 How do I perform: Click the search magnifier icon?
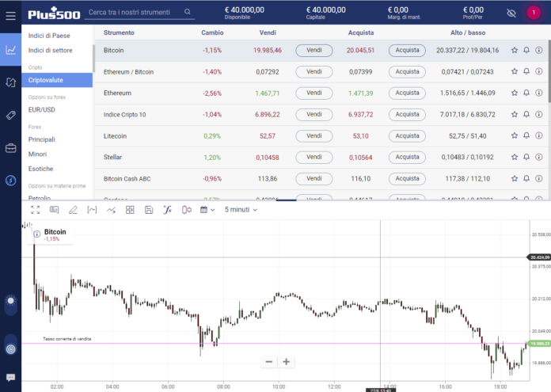point(188,12)
